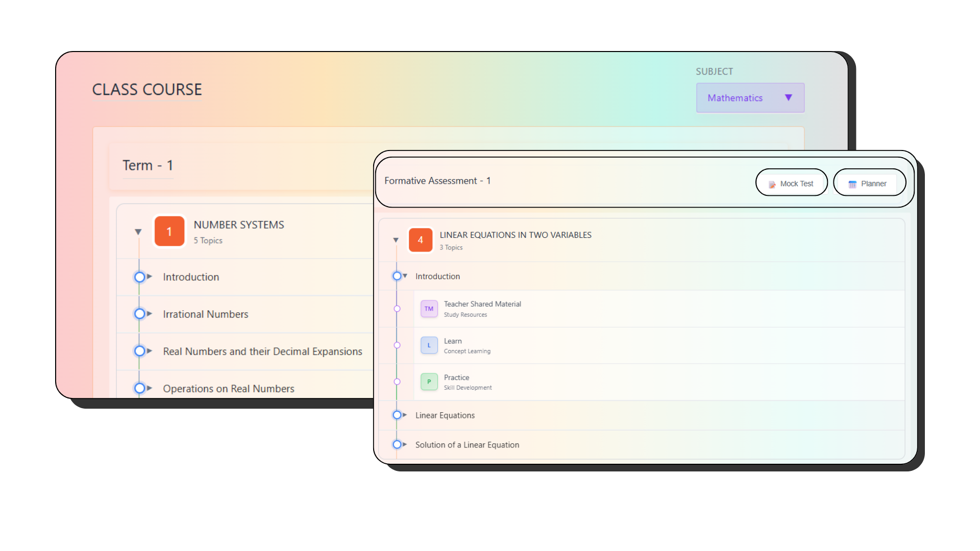Click the orange chapter badge numbered 4
This screenshot has width=980, height=551.
(420, 240)
